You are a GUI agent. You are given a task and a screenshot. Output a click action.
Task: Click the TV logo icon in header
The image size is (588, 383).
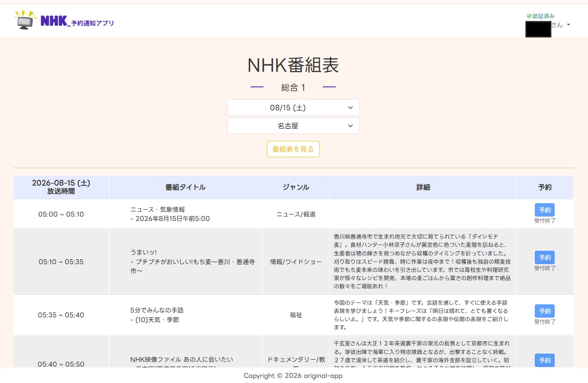pyautogui.click(x=26, y=20)
